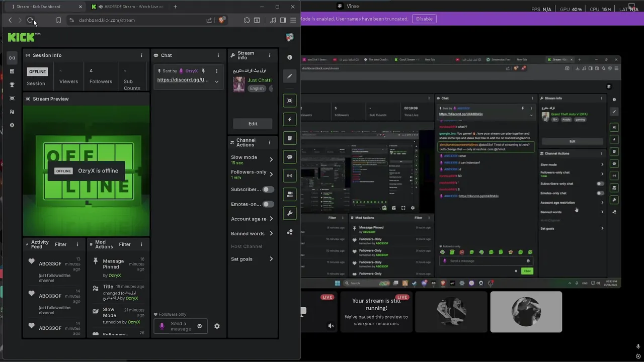This screenshot has width=644, height=362.
Task: Toggle the chat bubble widget icon
Action: coord(290,157)
